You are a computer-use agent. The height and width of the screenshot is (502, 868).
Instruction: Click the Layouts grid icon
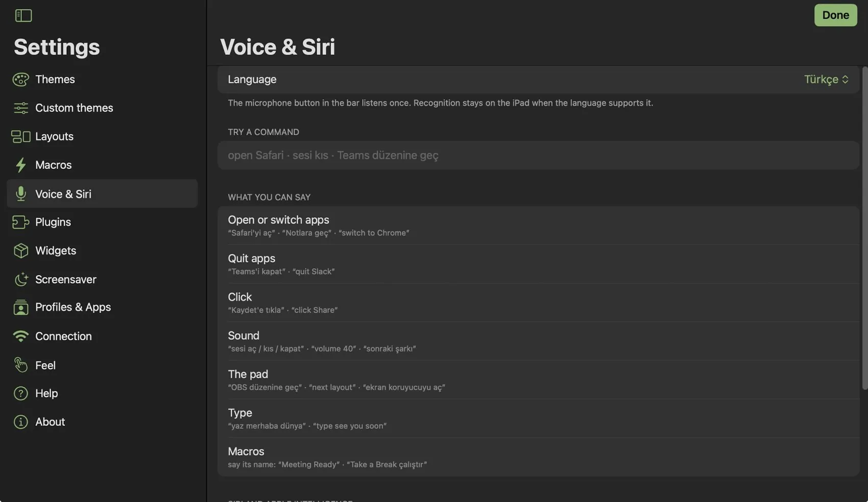click(20, 137)
